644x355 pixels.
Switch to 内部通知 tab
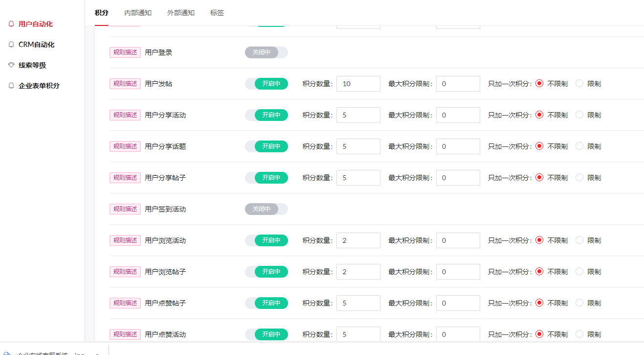(x=138, y=13)
